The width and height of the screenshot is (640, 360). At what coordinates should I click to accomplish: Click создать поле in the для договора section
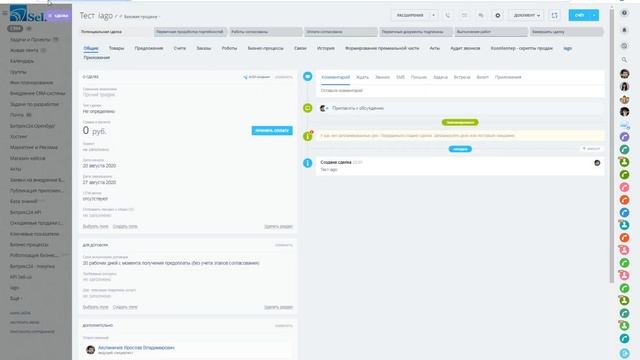[x=125, y=307]
